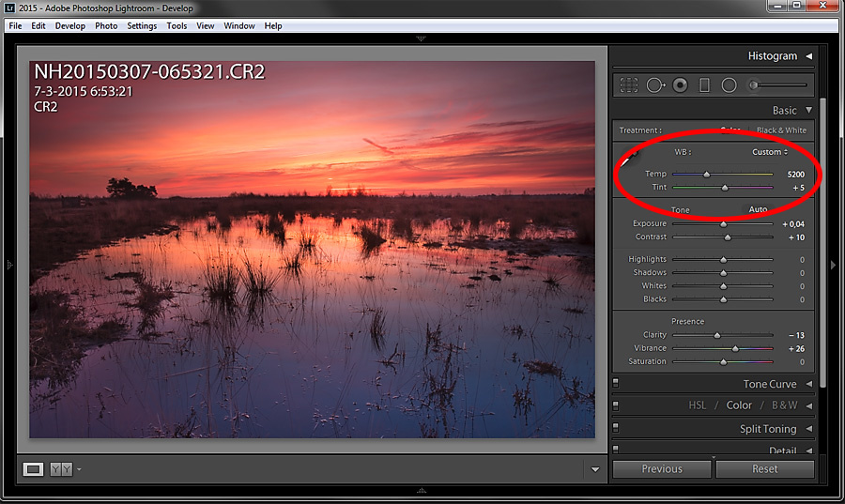Open Before/After view options arrow

coord(79,469)
